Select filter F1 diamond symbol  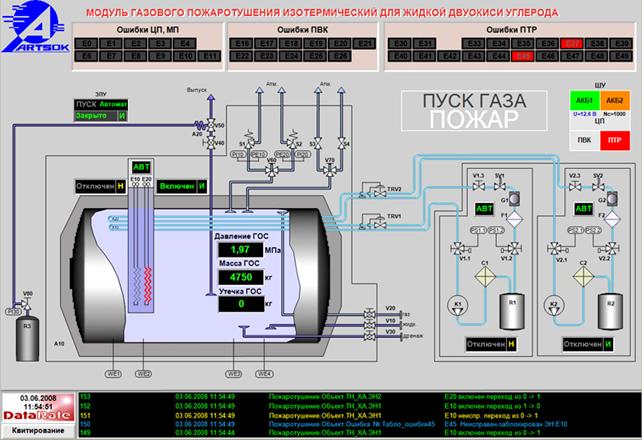click(515, 219)
